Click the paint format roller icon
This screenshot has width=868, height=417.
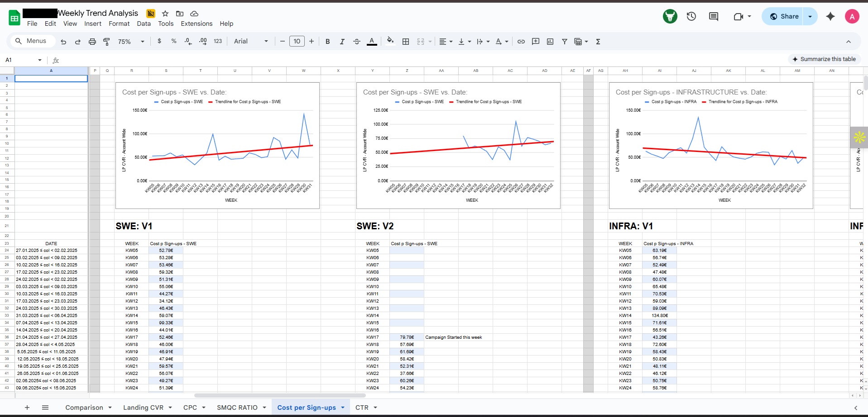tap(107, 42)
